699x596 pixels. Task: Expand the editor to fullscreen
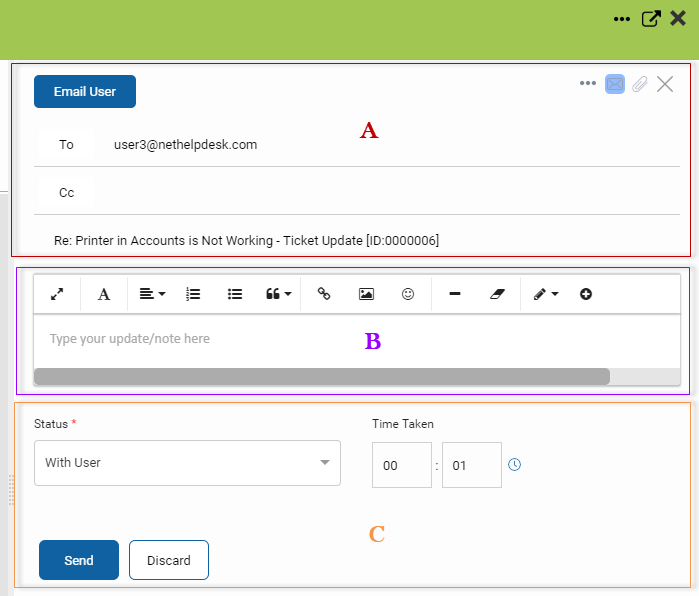pos(57,294)
